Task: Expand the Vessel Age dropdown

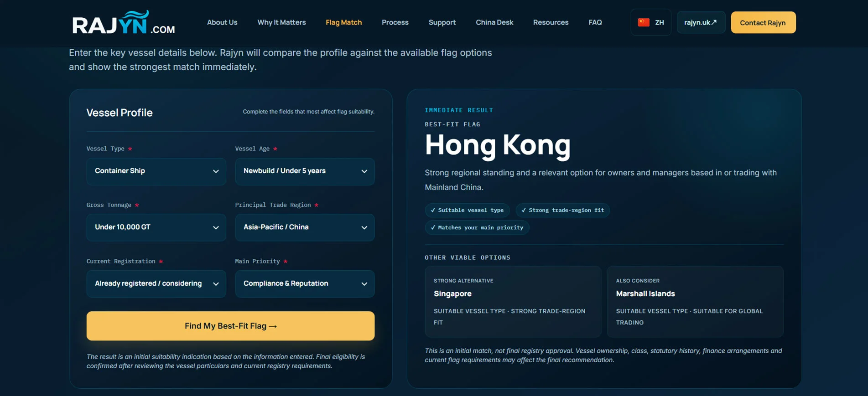Action: click(305, 171)
